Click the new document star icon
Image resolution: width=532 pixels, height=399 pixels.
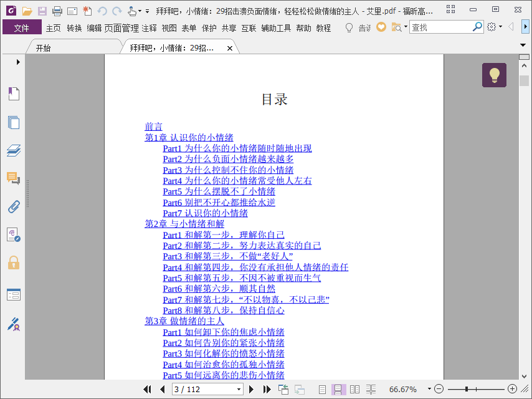click(87, 11)
